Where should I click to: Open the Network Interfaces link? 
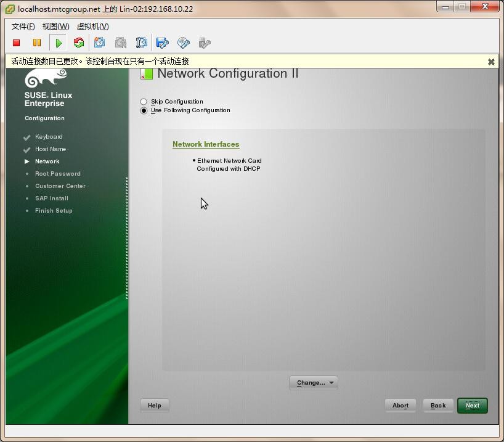(206, 144)
